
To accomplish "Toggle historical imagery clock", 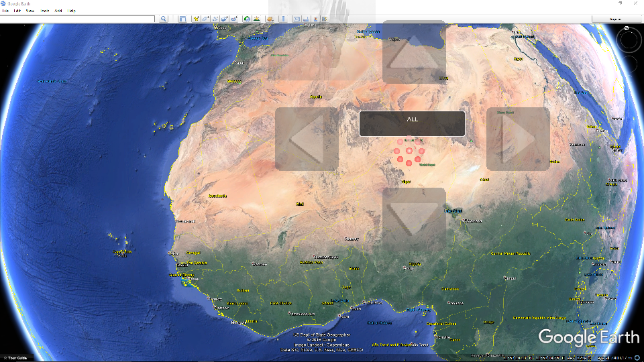I will pyautogui.click(x=247, y=19).
